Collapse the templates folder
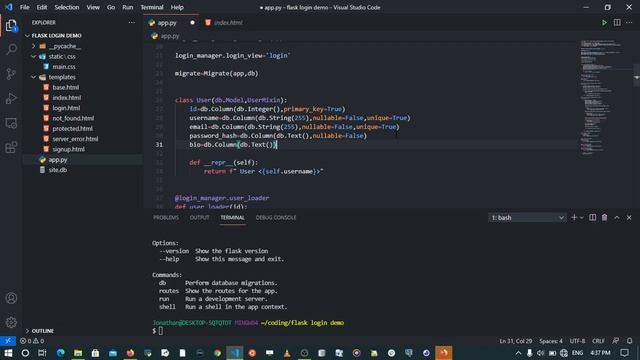Viewport: 640px width, 360px height. coord(62,77)
